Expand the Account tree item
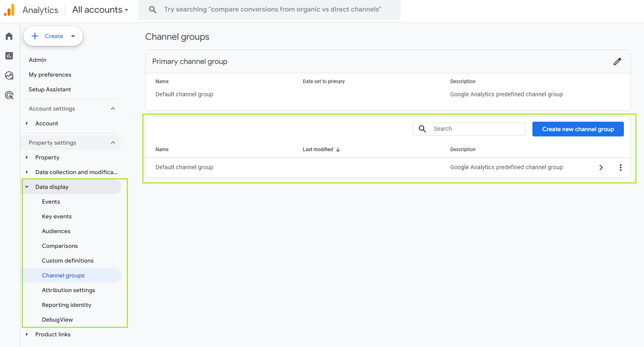644x347 pixels. (27, 123)
